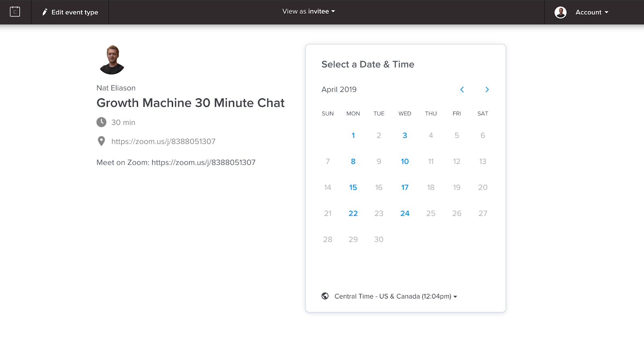644x342 pixels.
Task: Choose April 22 date
Action: [x=353, y=213]
